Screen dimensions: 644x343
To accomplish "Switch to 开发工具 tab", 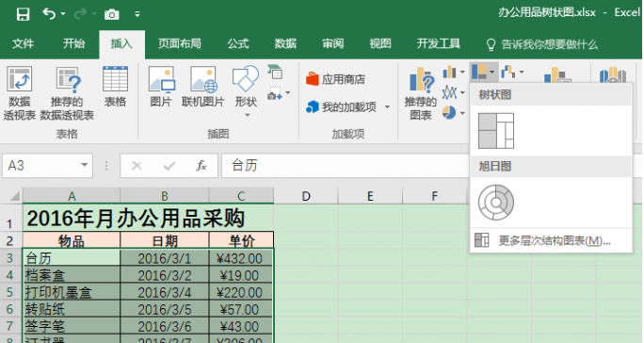I will (x=439, y=43).
